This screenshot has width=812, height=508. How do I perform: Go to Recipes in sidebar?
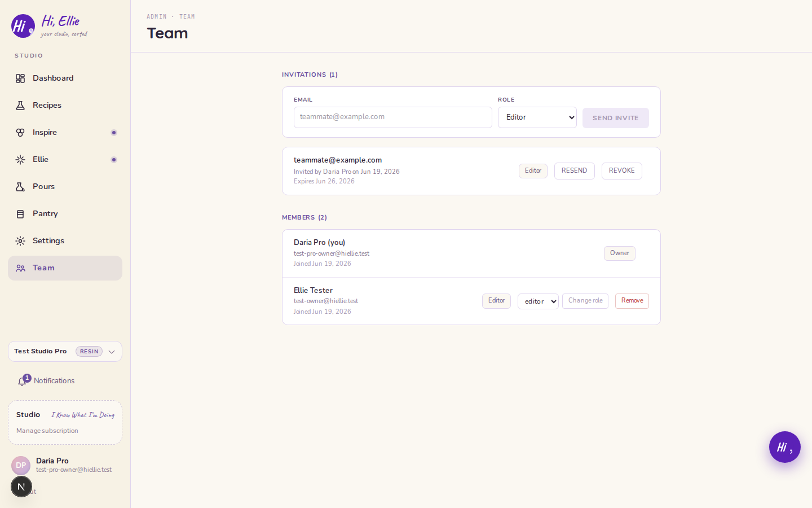coord(65,106)
